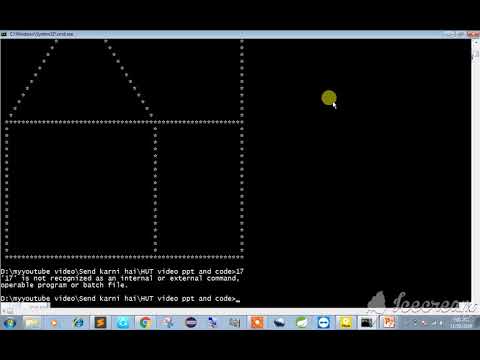
Task: Switch to the Command Prompt taskbar button
Action: 367,323
